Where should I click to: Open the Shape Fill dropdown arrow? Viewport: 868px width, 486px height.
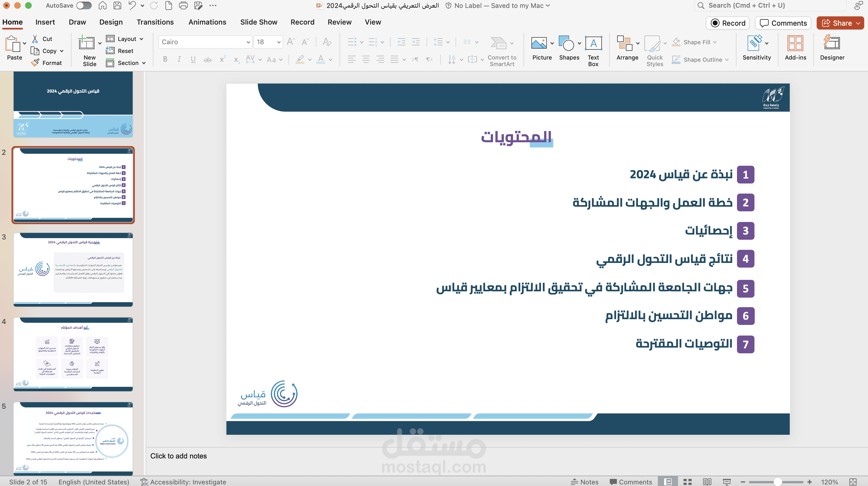point(715,42)
